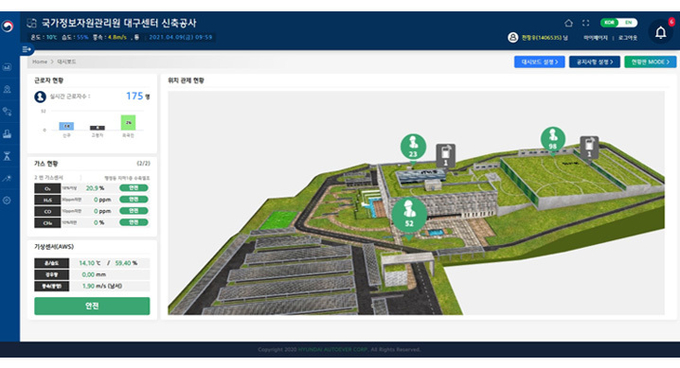
Task: Click the green 안전 status bar
Action: (92, 306)
